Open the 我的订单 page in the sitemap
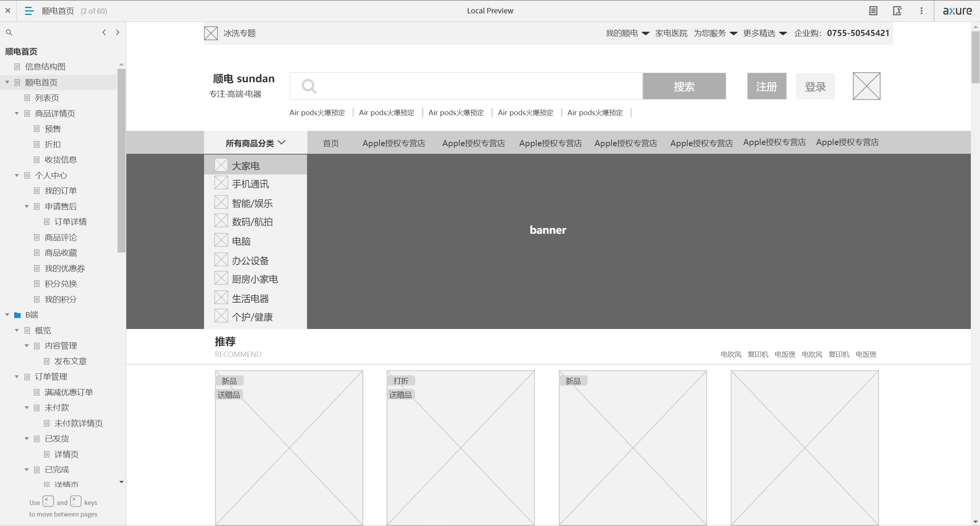The image size is (980, 526). [x=61, y=191]
